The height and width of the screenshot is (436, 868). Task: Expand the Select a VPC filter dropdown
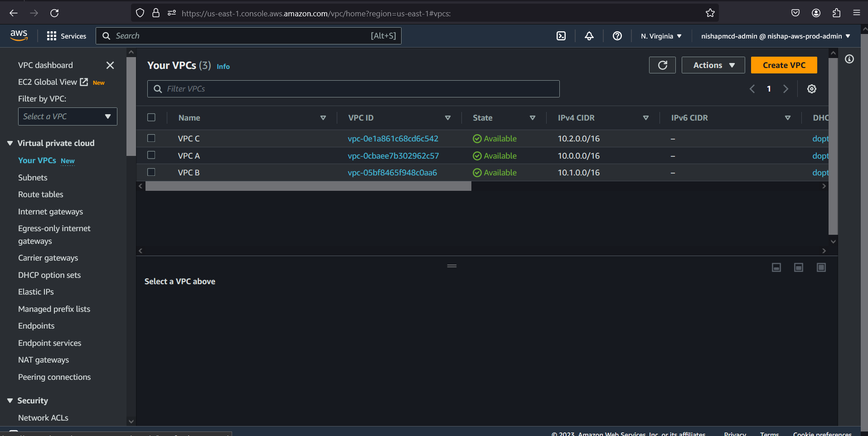(68, 116)
